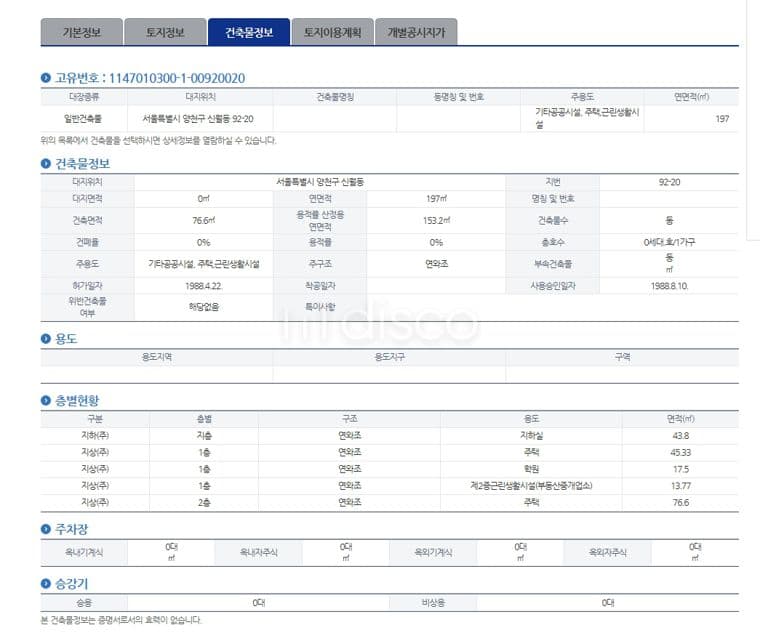
Task: Select the 학원 floor row
Action: pyautogui.click(x=390, y=469)
